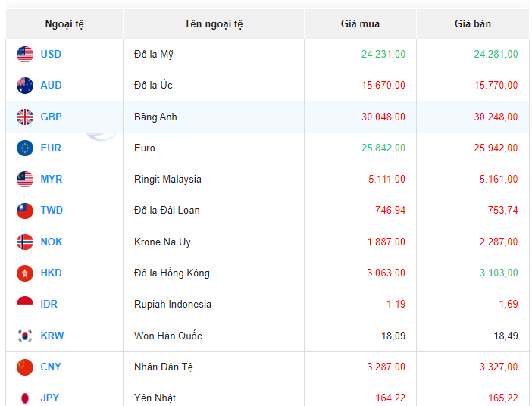The width and height of the screenshot is (532, 406).
Task: Open the USD currency link
Action: 51,54
